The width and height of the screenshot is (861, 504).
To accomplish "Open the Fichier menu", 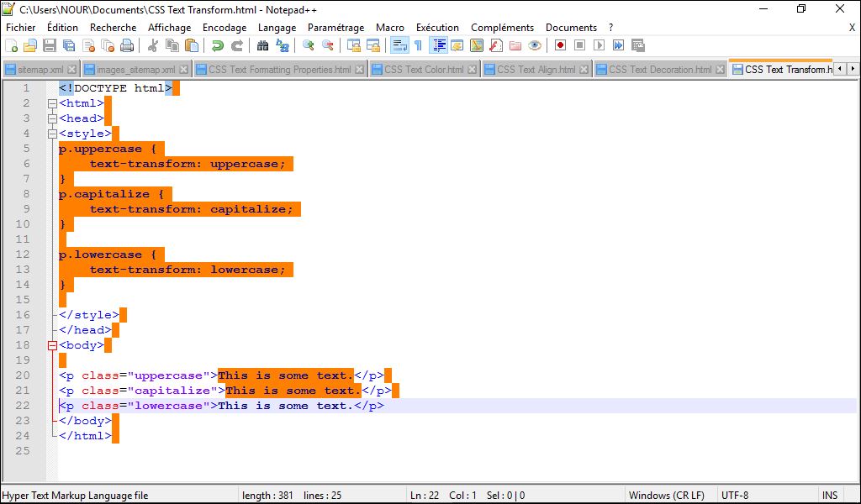I will (x=21, y=28).
